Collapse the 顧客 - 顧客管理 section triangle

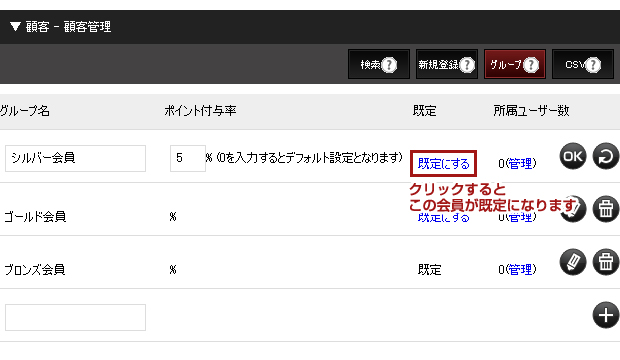tap(15, 27)
